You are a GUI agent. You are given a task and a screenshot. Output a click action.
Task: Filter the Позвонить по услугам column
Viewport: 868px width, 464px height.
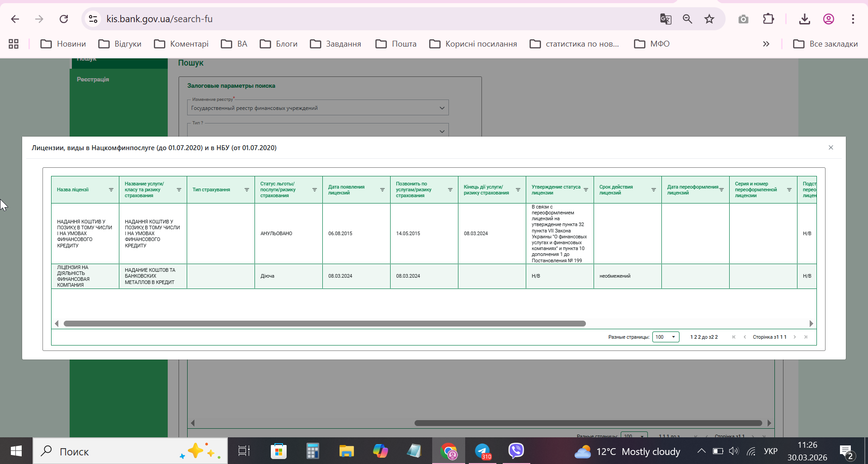click(450, 190)
